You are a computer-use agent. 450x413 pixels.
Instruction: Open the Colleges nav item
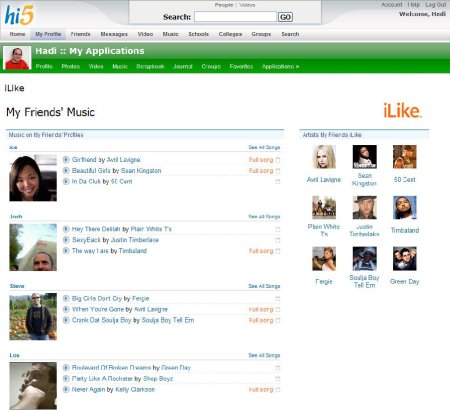pyautogui.click(x=230, y=34)
